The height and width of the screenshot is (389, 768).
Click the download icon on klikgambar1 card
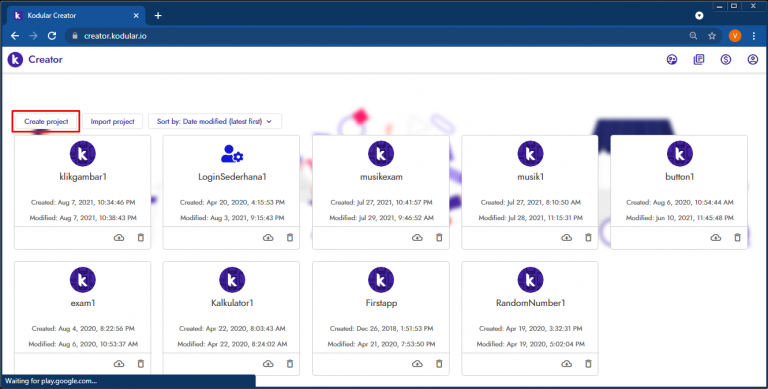tap(119, 238)
